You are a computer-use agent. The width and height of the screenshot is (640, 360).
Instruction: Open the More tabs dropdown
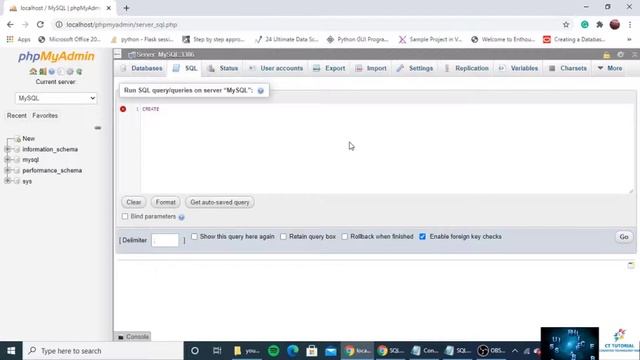pyautogui.click(x=610, y=68)
